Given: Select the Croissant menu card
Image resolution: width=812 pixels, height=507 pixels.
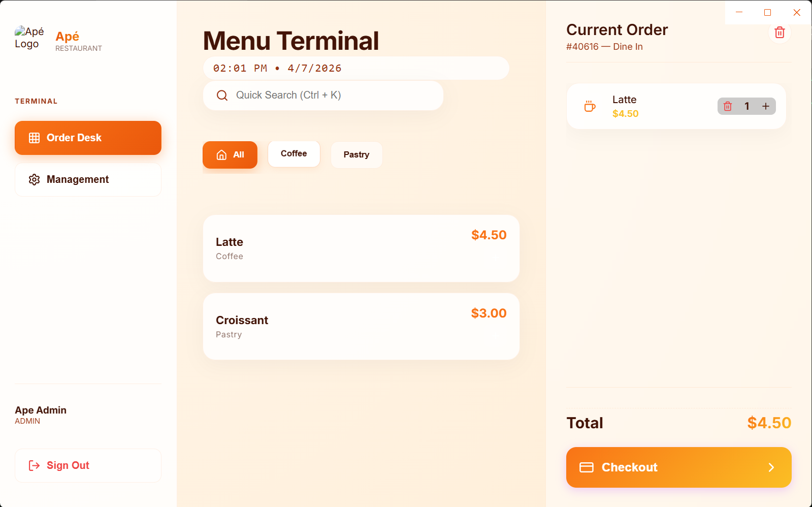Looking at the screenshot, I should [x=361, y=326].
